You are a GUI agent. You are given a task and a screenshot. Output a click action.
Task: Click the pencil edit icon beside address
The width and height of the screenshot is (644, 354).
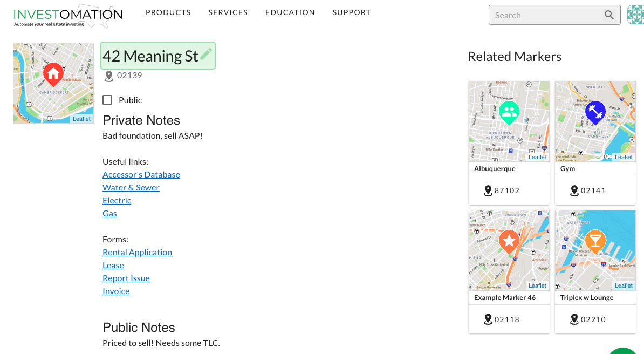(206, 54)
